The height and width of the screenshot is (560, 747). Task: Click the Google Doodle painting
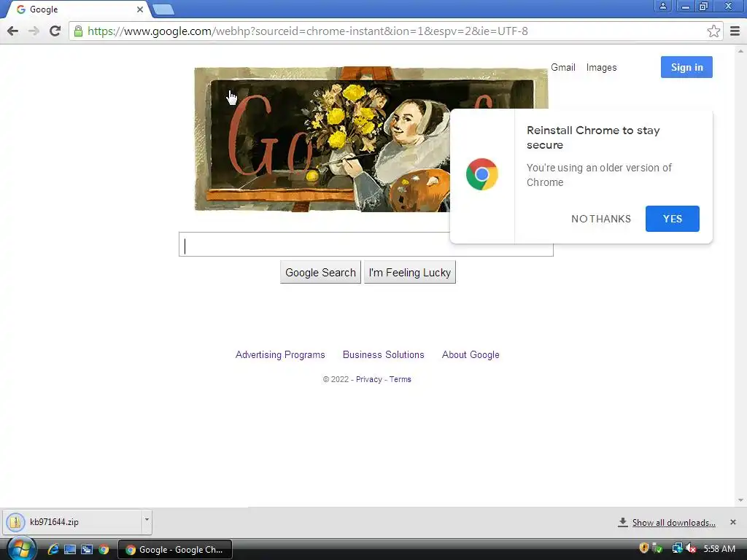[322, 139]
